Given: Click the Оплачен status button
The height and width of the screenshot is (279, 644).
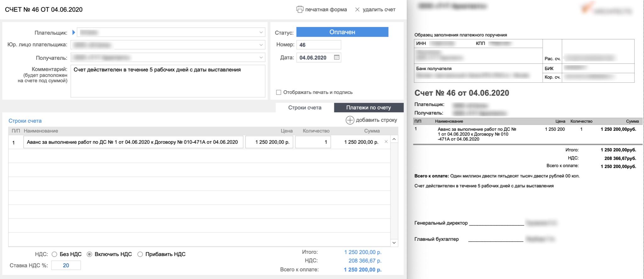Looking at the screenshot, I should [342, 32].
